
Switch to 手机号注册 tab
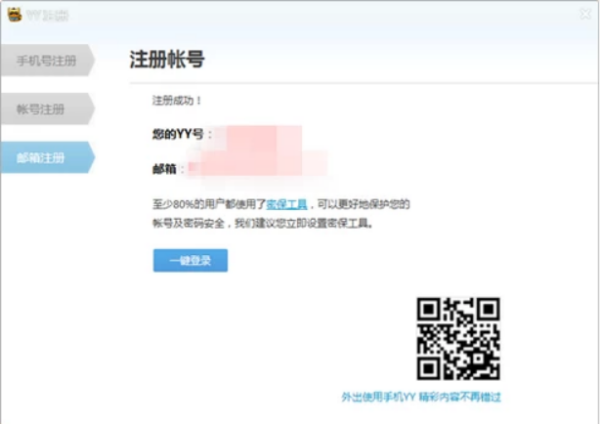pos(47,60)
